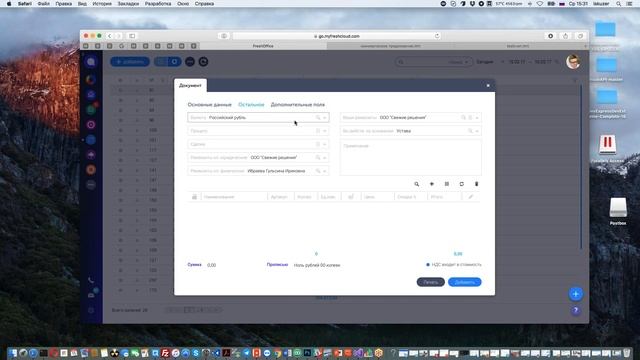Click the Добавить button in FreshOffice toolbar
Image resolution: width=640 pixels, height=360 pixels.
[x=130, y=62]
